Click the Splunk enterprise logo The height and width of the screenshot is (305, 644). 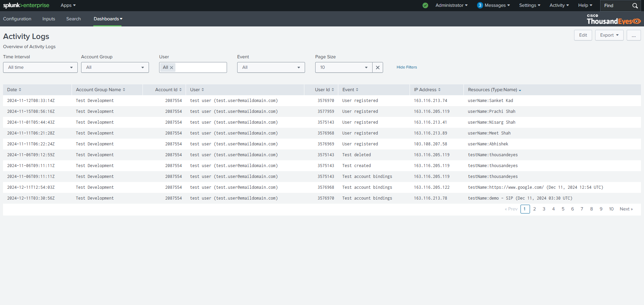click(x=26, y=5)
